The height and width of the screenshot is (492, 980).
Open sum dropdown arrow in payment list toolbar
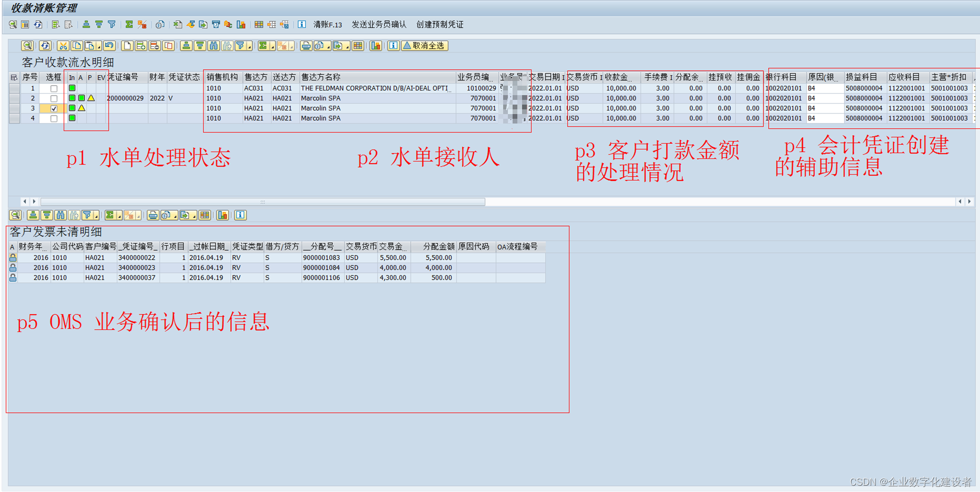coord(272,46)
